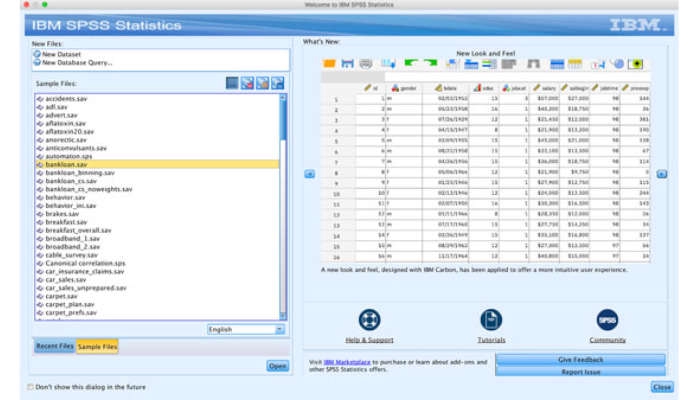
Task: Click the sample files list scrollbar thumb
Action: (x=283, y=121)
